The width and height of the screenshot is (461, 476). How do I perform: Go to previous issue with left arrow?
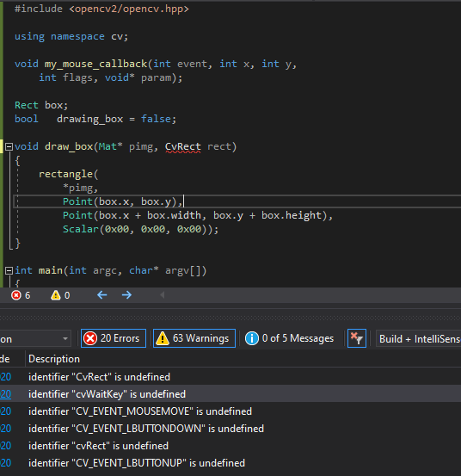102,294
